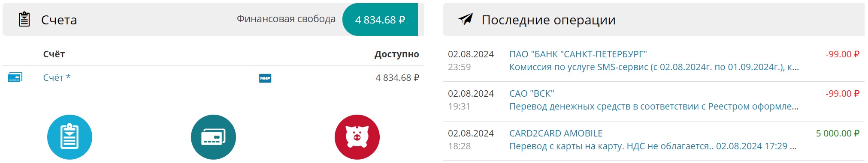The width and height of the screenshot is (868, 163).
Task: Click the Последние операции heading
Action: [548, 20]
